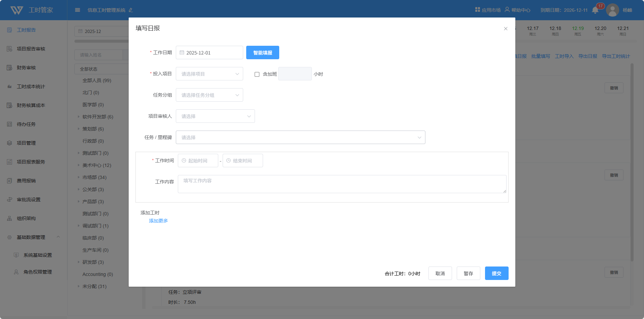
Task: Enable the 含加班 checkbox
Action: [x=257, y=74]
